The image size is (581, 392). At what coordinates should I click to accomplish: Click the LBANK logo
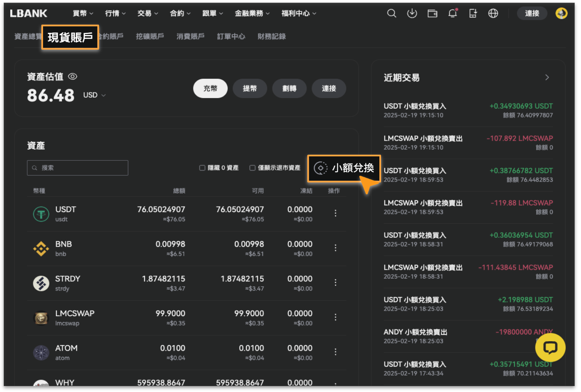pos(29,14)
